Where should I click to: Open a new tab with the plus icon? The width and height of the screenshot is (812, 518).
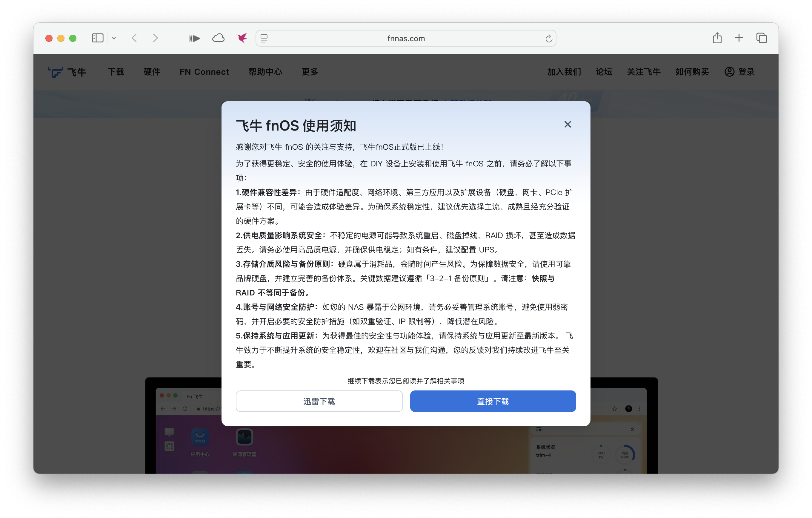coord(739,38)
